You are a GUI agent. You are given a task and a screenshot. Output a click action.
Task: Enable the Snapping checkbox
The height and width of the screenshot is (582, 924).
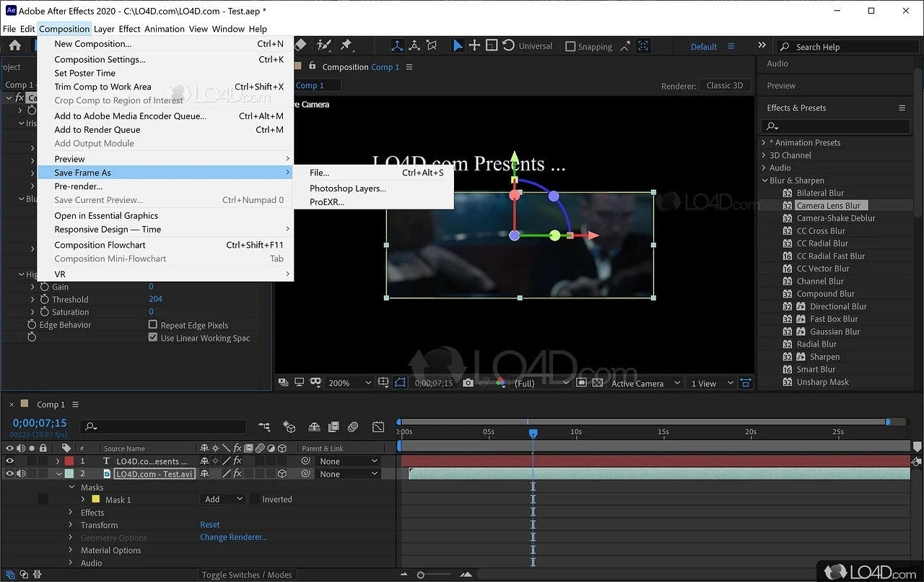click(x=570, y=46)
